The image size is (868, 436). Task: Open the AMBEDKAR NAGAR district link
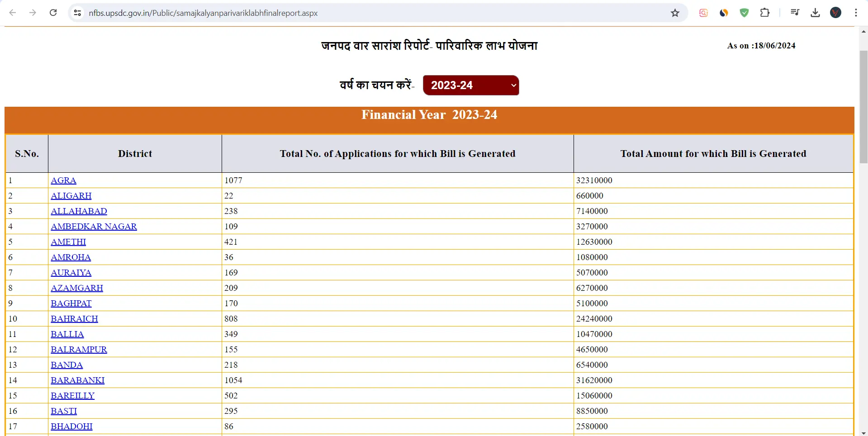click(94, 226)
